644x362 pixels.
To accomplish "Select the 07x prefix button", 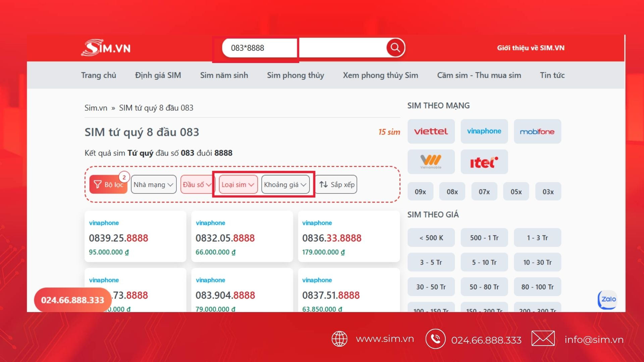I will tap(484, 192).
